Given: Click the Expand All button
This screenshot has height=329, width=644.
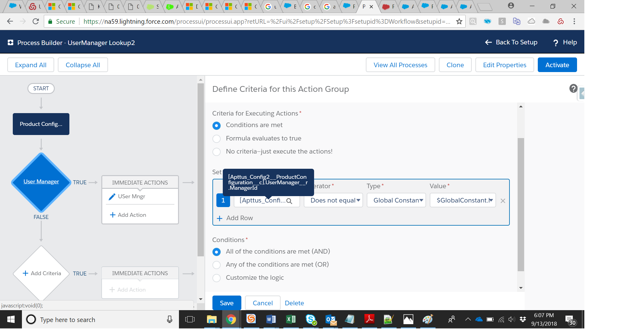Looking at the screenshot, I should point(31,65).
